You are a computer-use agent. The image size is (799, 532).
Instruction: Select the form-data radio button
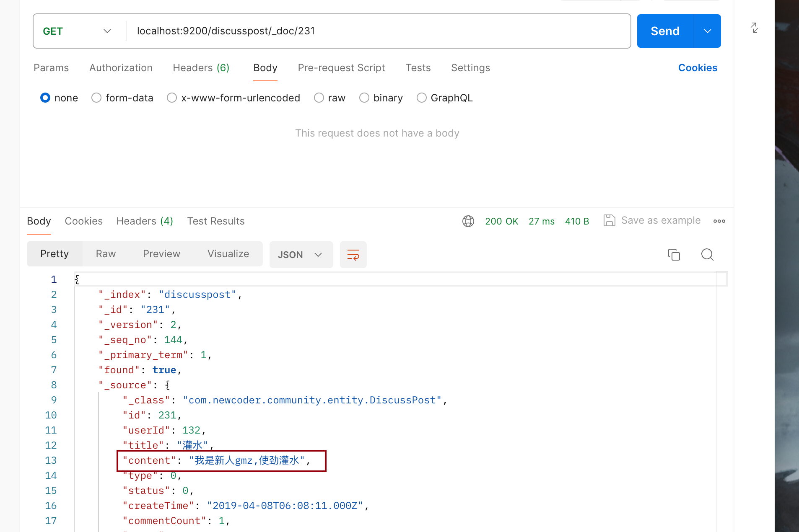(x=96, y=98)
